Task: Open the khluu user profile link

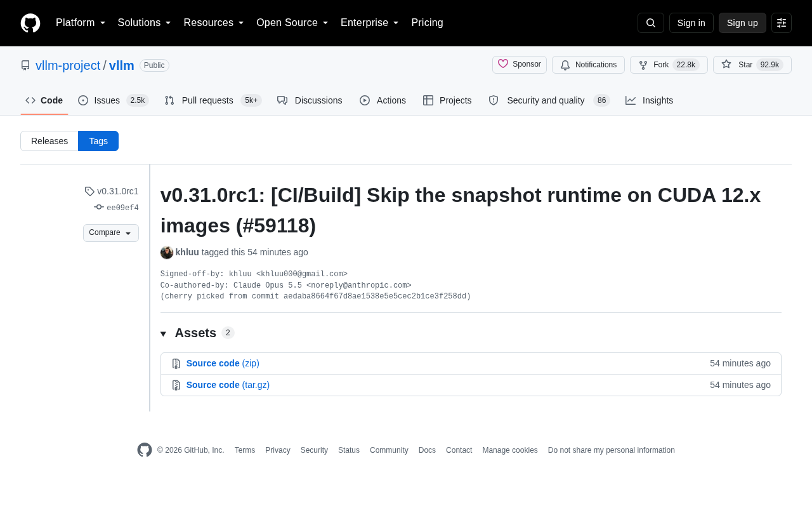Action: pos(187,252)
